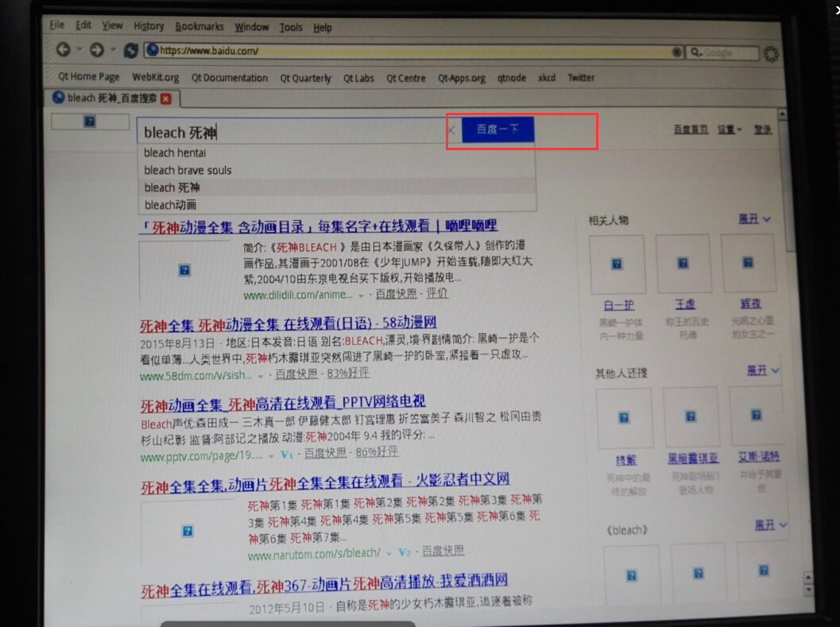
Task: Open the History menu
Action: point(149,25)
